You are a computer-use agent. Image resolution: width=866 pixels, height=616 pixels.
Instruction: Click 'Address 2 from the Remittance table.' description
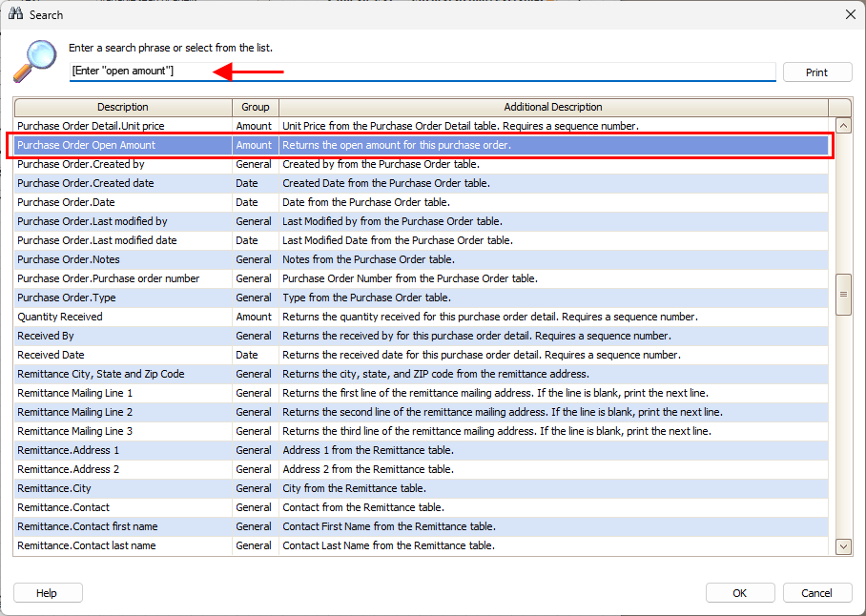point(368,469)
